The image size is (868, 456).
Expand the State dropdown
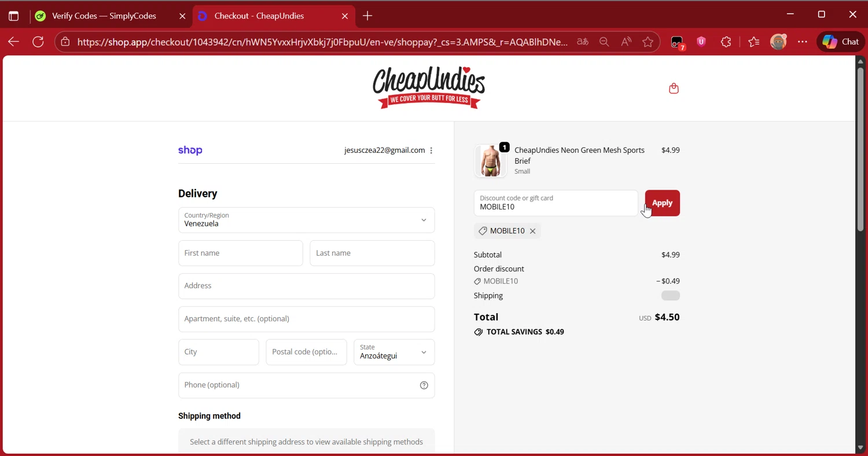pos(394,352)
